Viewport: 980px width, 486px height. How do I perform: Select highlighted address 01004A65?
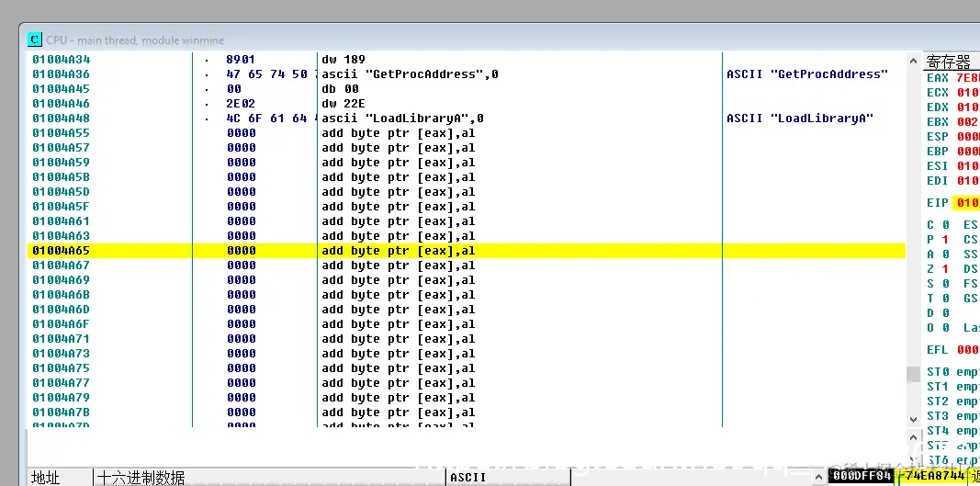pos(61,251)
